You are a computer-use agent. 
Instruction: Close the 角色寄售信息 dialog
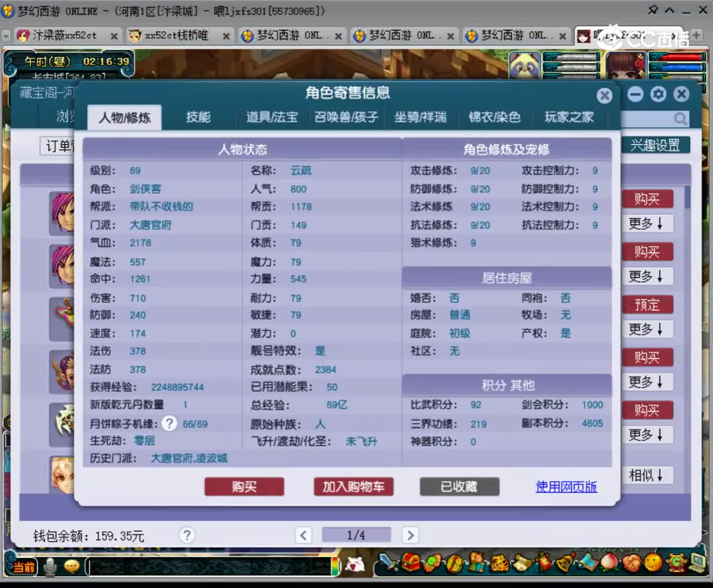(604, 96)
